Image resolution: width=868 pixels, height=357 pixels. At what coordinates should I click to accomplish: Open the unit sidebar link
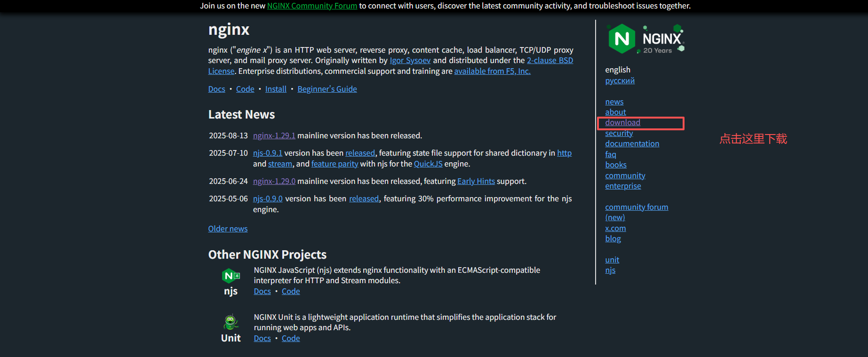tap(612, 260)
